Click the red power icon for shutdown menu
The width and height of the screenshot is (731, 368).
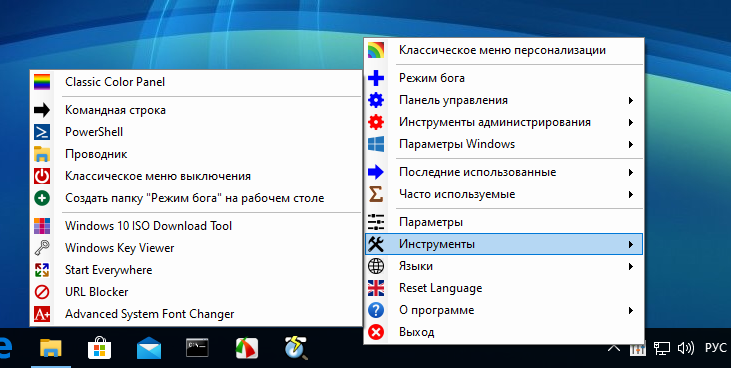(42, 176)
